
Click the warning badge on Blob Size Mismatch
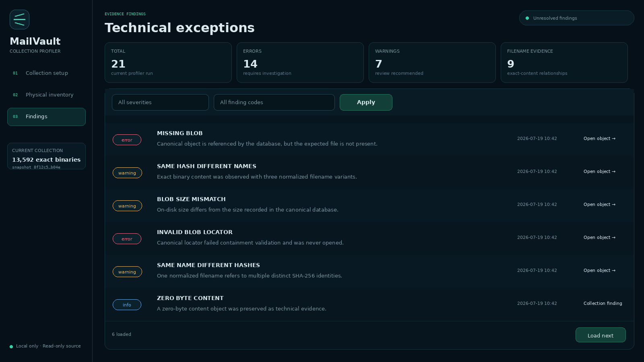(127, 206)
